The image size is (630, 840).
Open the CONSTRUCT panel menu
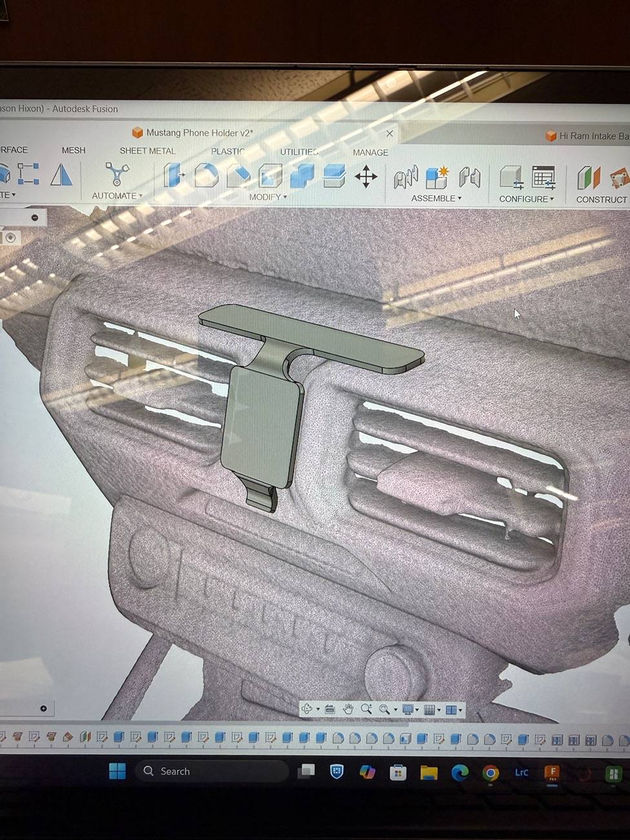point(602,200)
